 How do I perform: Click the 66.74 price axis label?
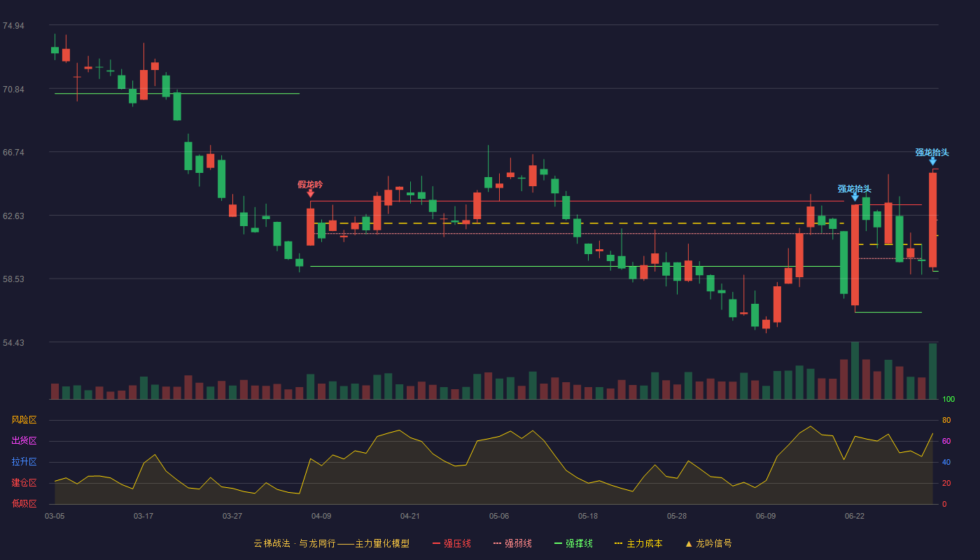point(13,153)
